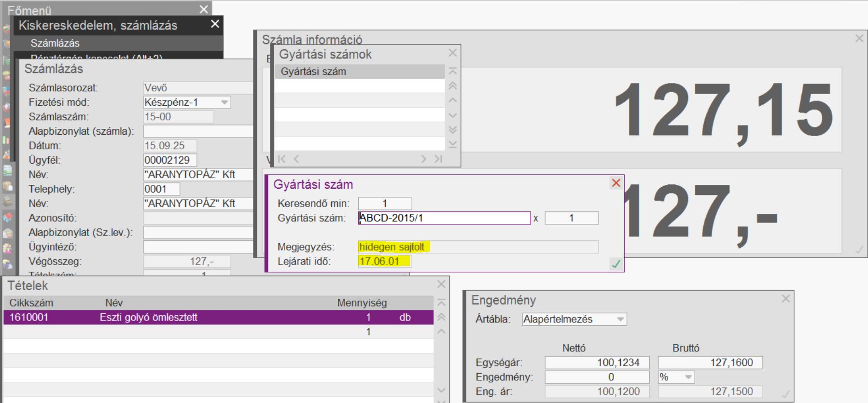Viewport: 868px width, 403px height.
Task: Page up in the Gyártási számok list
Action: coord(452,86)
